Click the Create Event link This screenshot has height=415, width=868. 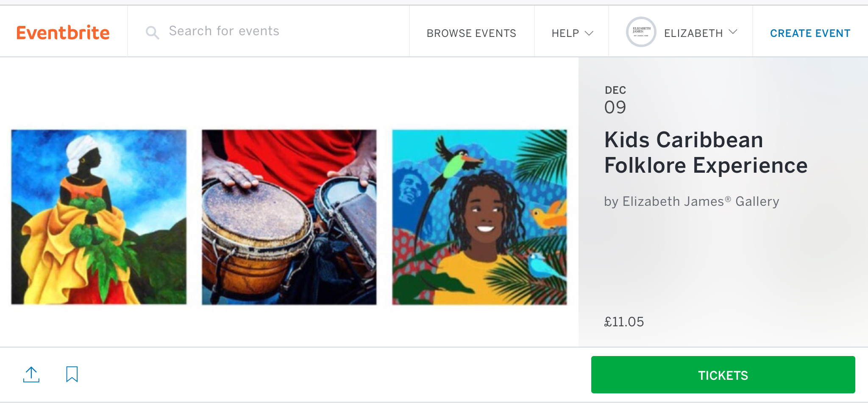tap(810, 33)
